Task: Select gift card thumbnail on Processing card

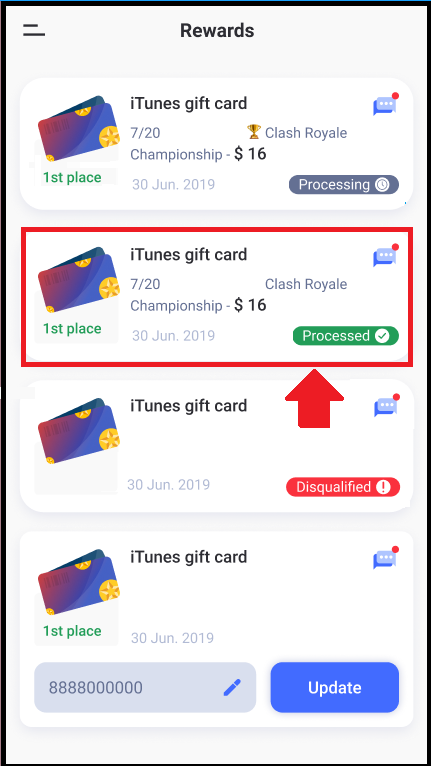Action: [x=79, y=129]
